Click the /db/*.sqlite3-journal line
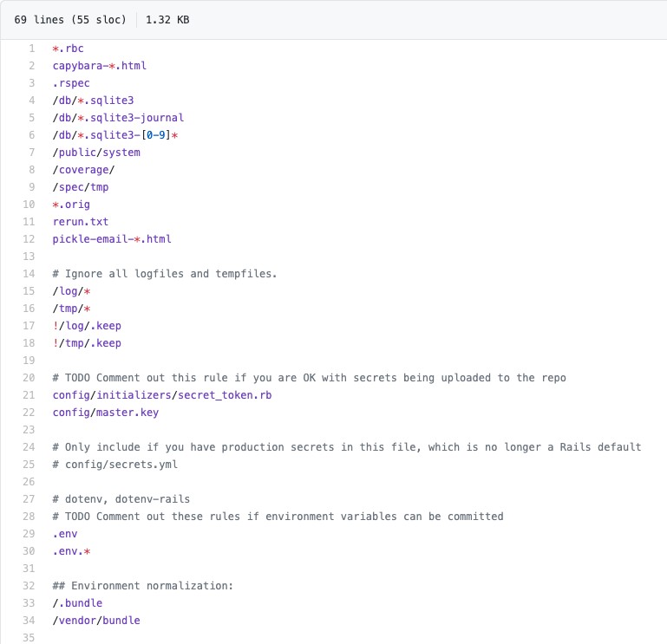 118,118
